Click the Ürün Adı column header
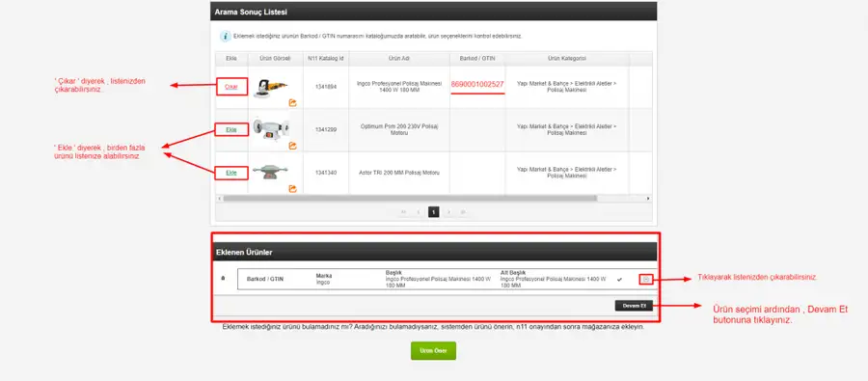The image size is (868, 381). (x=399, y=58)
